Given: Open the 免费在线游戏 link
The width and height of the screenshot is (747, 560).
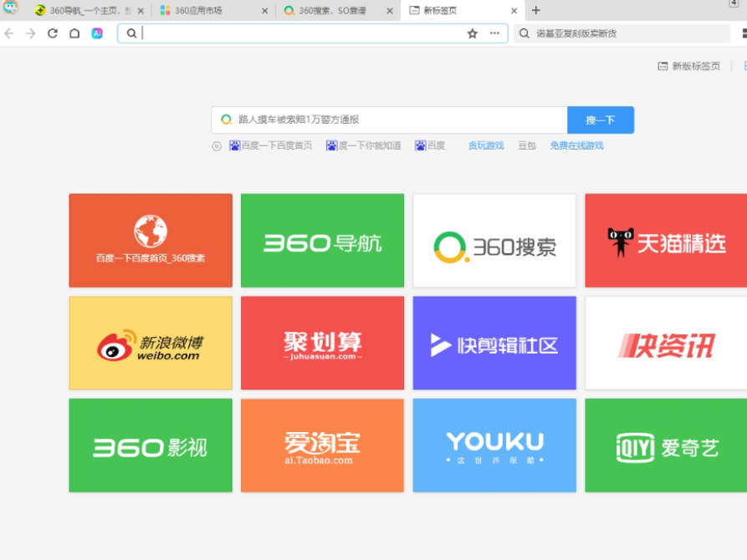Looking at the screenshot, I should (x=576, y=145).
